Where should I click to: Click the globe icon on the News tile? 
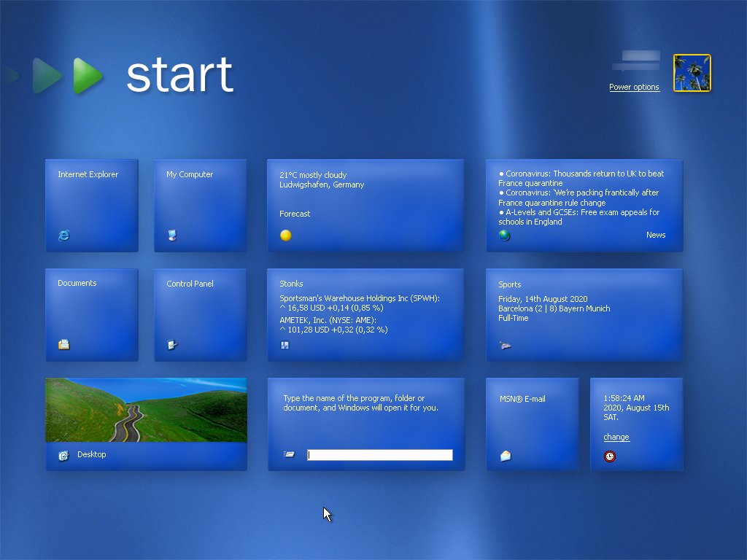click(x=504, y=235)
